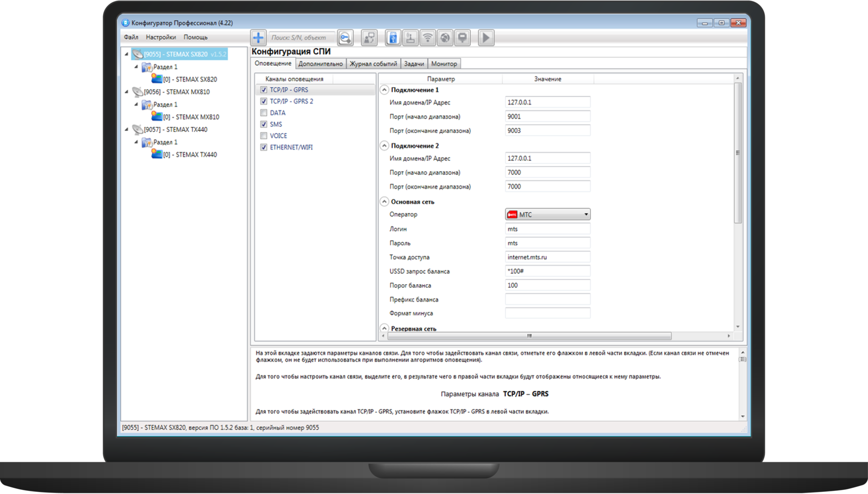Viewport: 868px width, 494px height.
Task: Click the Значение column header
Action: pos(548,79)
